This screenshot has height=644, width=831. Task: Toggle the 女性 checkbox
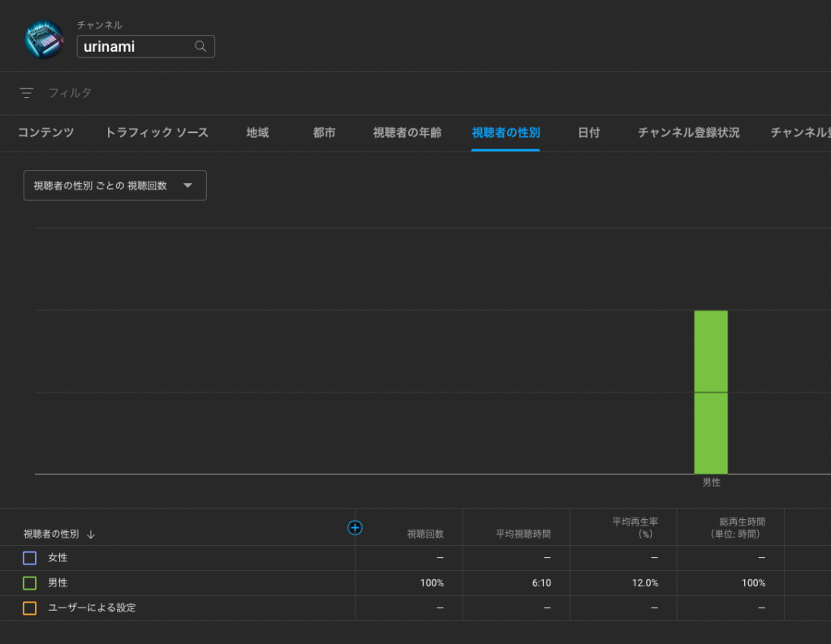pos(30,558)
